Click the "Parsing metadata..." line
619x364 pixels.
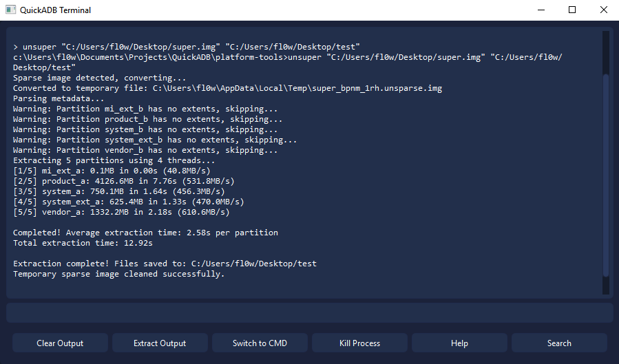tap(59, 98)
